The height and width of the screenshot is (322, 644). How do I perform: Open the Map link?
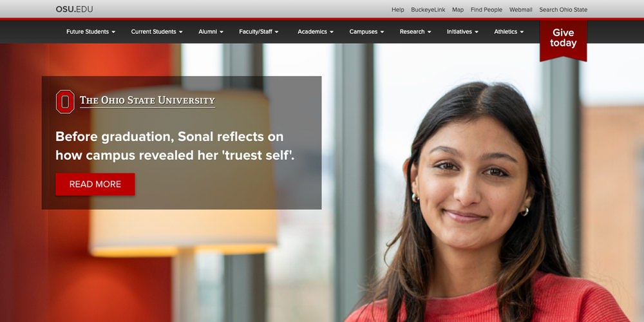[458, 10]
